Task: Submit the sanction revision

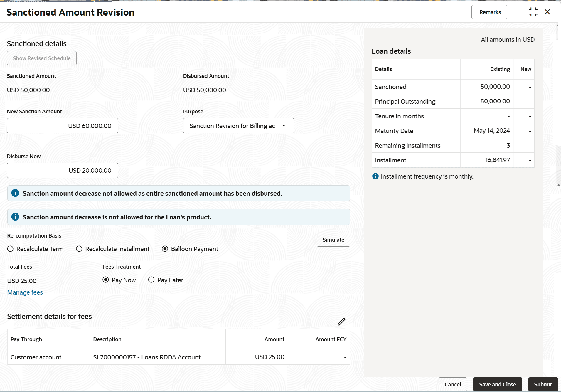Action: (543, 384)
